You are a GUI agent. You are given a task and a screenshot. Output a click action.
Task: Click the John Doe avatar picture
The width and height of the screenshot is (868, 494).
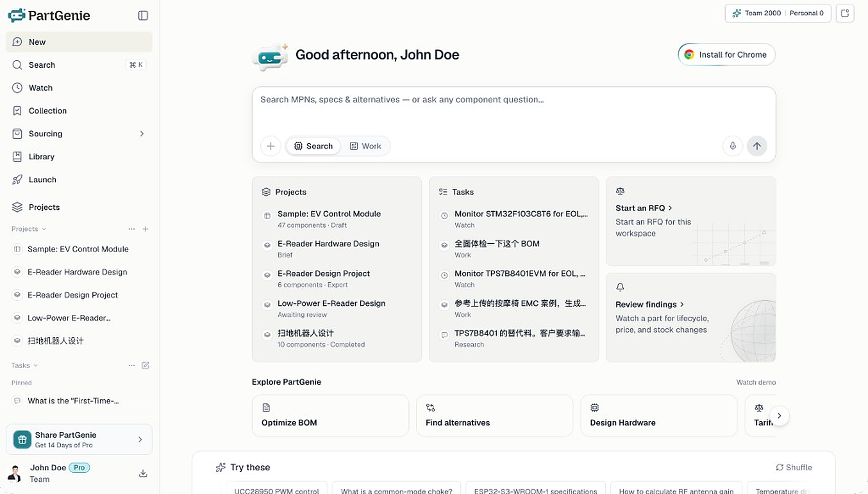15,473
